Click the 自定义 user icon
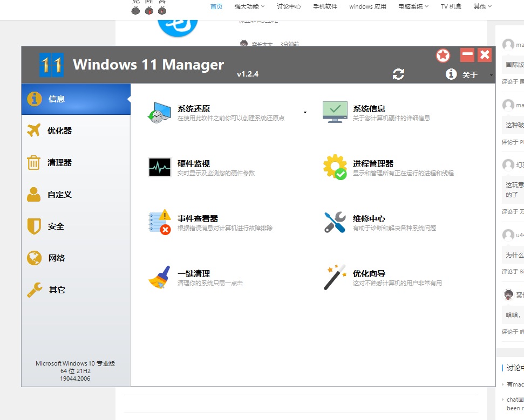 click(x=34, y=194)
